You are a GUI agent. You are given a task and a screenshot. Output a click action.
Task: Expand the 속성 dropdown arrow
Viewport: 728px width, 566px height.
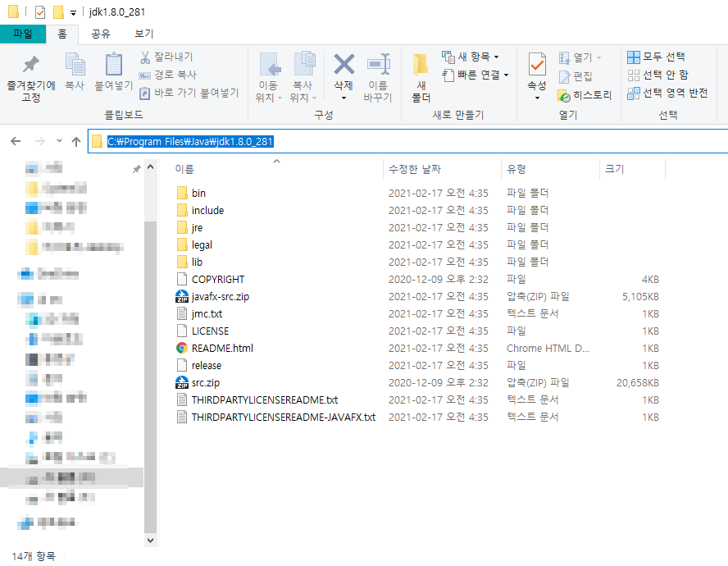tap(537, 98)
